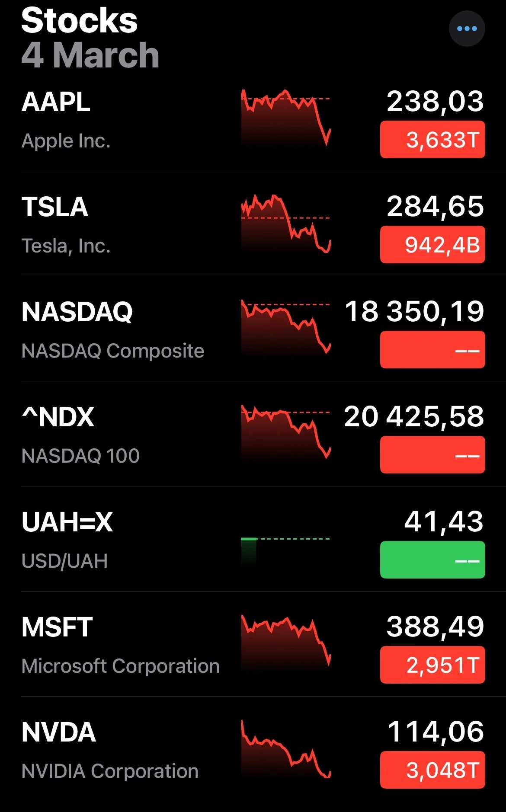Open the three-dot more options menu
This screenshot has height=812, width=506.
click(467, 29)
